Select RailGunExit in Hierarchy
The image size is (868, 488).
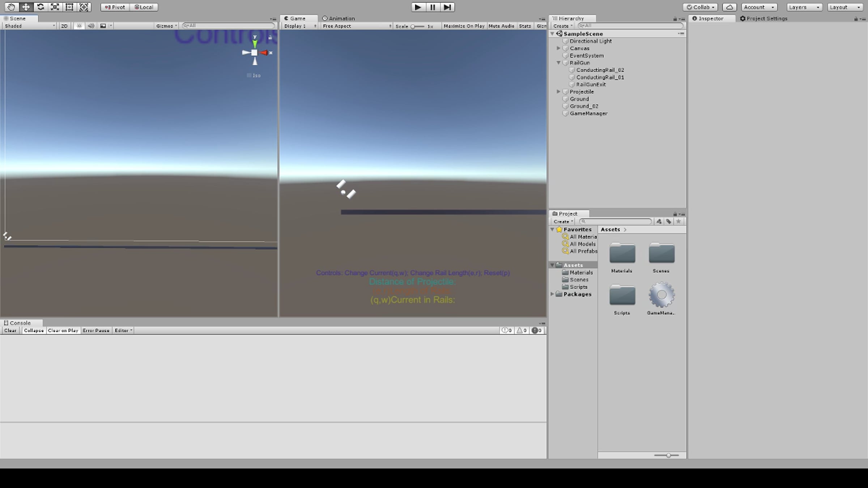(x=591, y=84)
